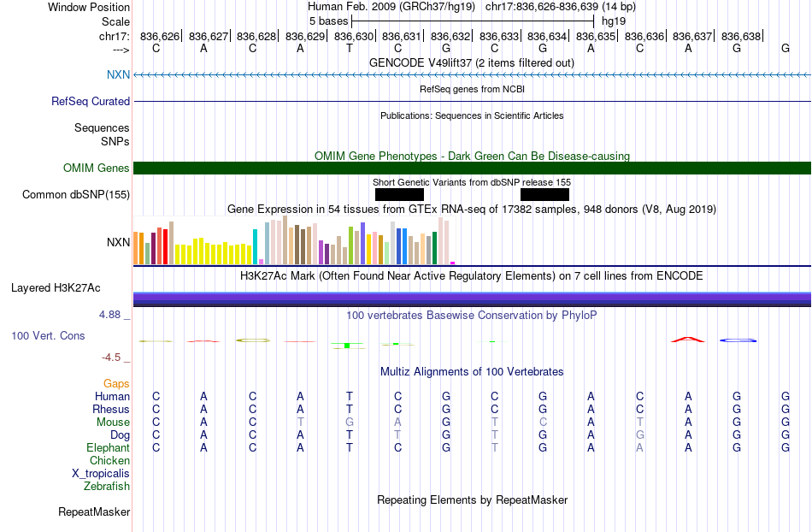Click the Gaps row label

[x=116, y=384]
